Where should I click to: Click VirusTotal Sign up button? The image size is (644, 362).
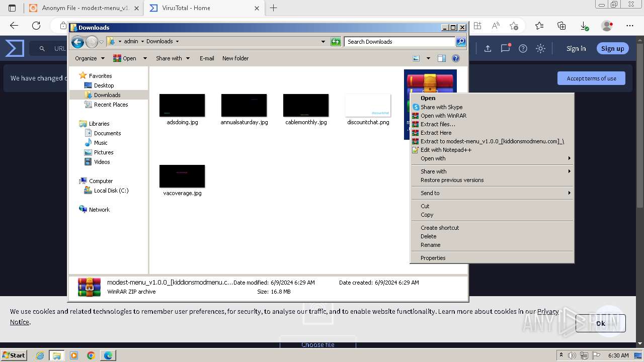click(x=612, y=48)
